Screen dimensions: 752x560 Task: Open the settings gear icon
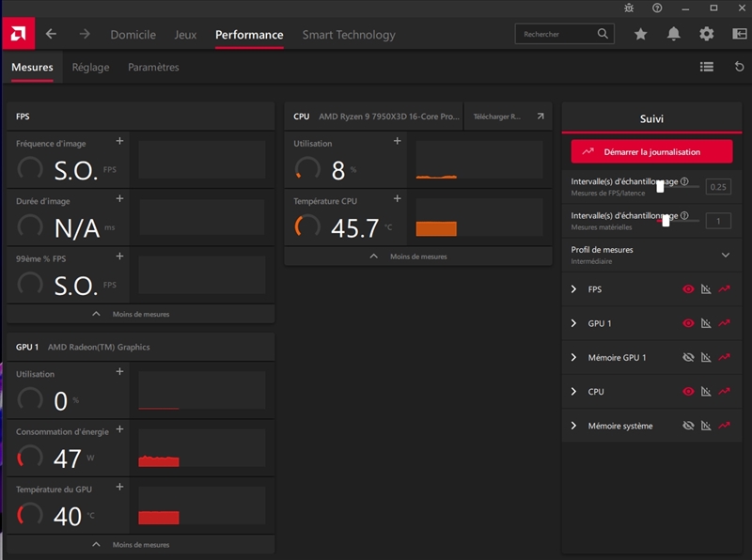(x=707, y=34)
